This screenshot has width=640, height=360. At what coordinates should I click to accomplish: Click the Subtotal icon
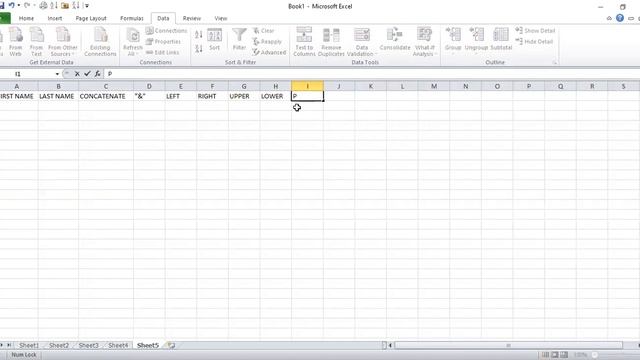coord(501,39)
